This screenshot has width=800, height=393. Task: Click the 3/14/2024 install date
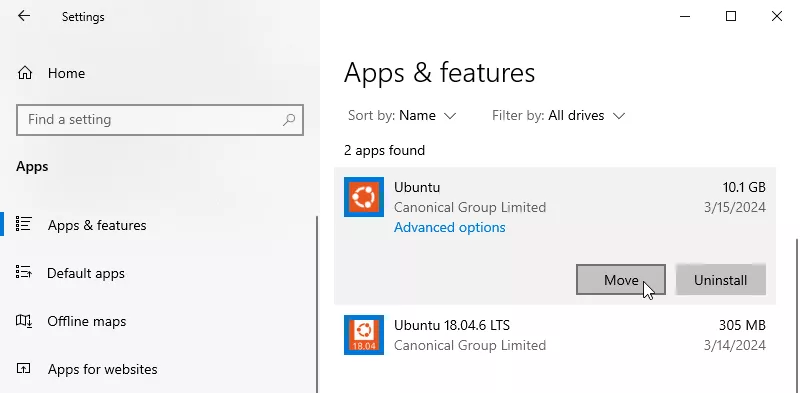point(735,345)
